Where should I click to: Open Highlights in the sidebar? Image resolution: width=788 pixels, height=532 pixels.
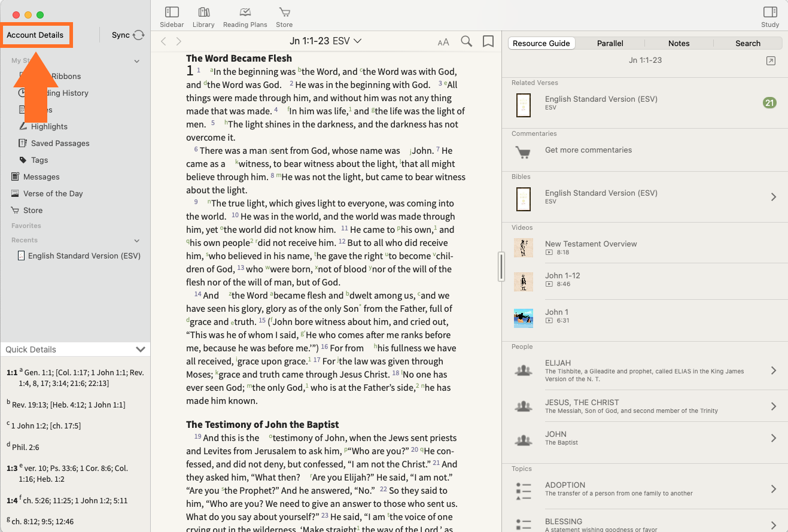pyautogui.click(x=49, y=126)
